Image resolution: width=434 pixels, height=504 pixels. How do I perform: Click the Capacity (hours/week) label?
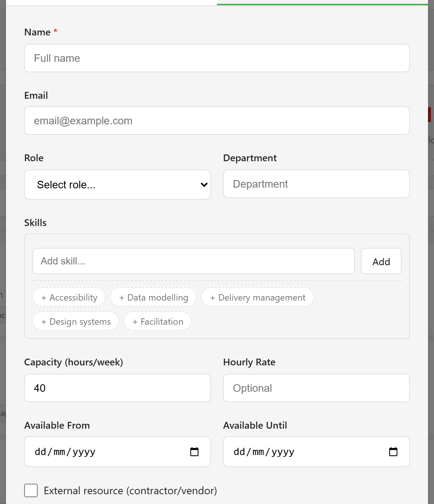click(74, 362)
